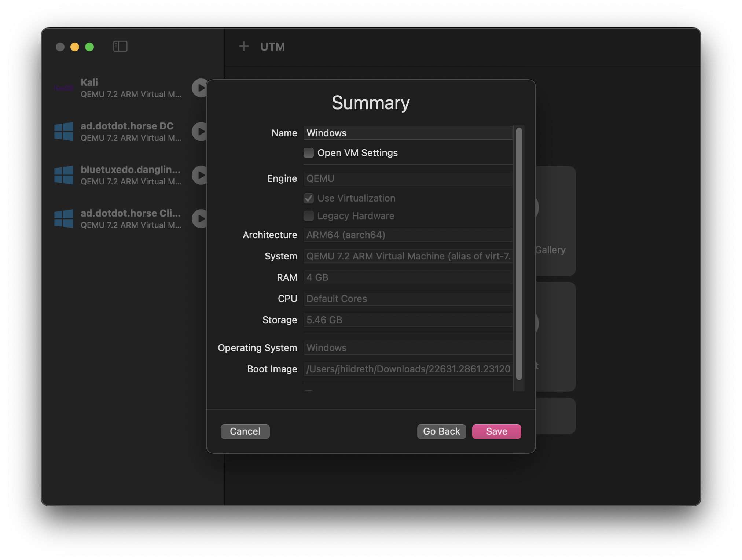The height and width of the screenshot is (560, 742).
Task: Click the System field QEMU 7.2 ARM
Action: pyautogui.click(x=408, y=256)
